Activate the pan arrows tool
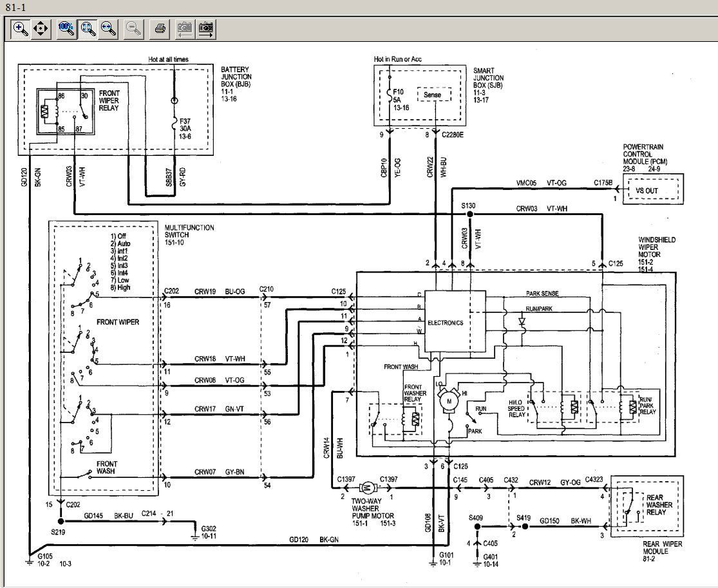This screenshot has width=718, height=588. tap(41, 29)
